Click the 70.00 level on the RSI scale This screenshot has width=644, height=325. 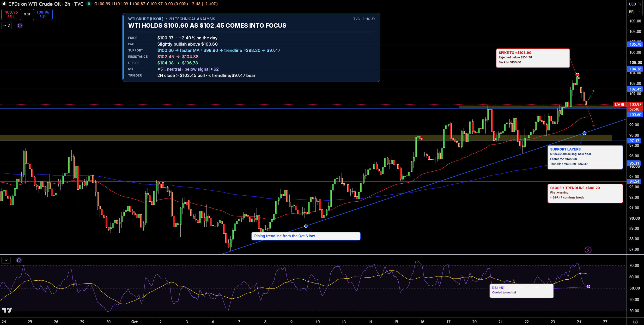634,266
